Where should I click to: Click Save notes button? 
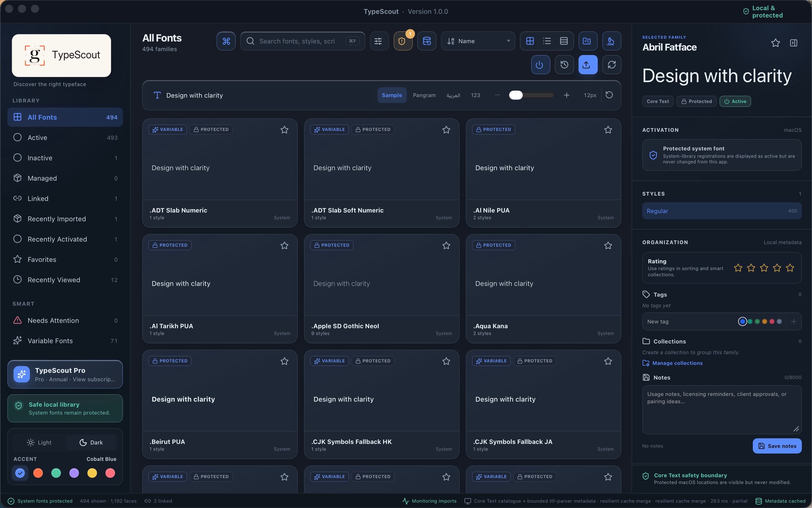[777, 446]
